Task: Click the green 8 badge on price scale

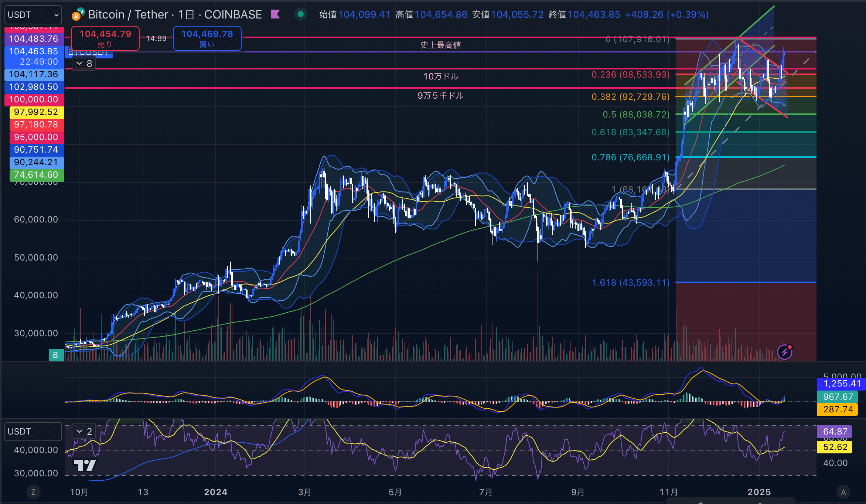Action: click(x=56, y=355)
